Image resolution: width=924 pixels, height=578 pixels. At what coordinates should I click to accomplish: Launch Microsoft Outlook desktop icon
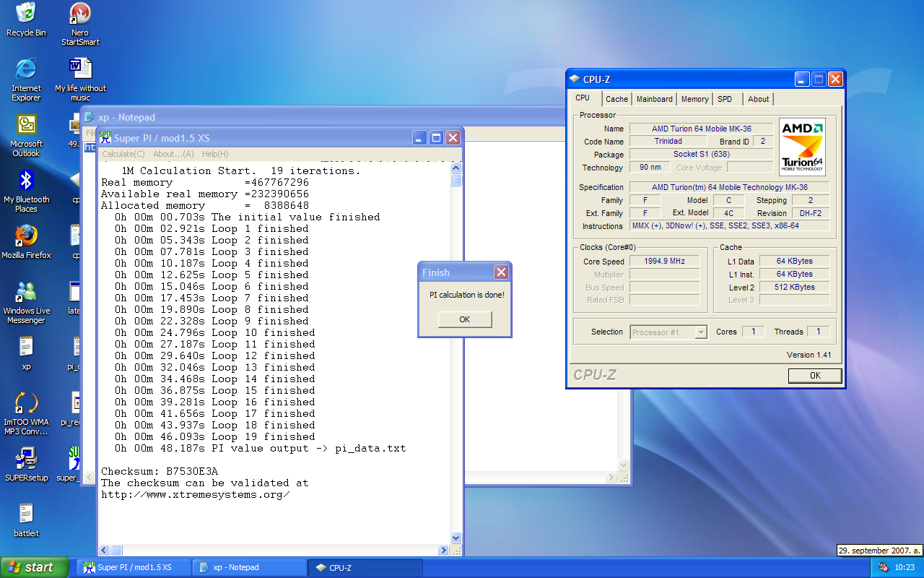click(26, 135)
